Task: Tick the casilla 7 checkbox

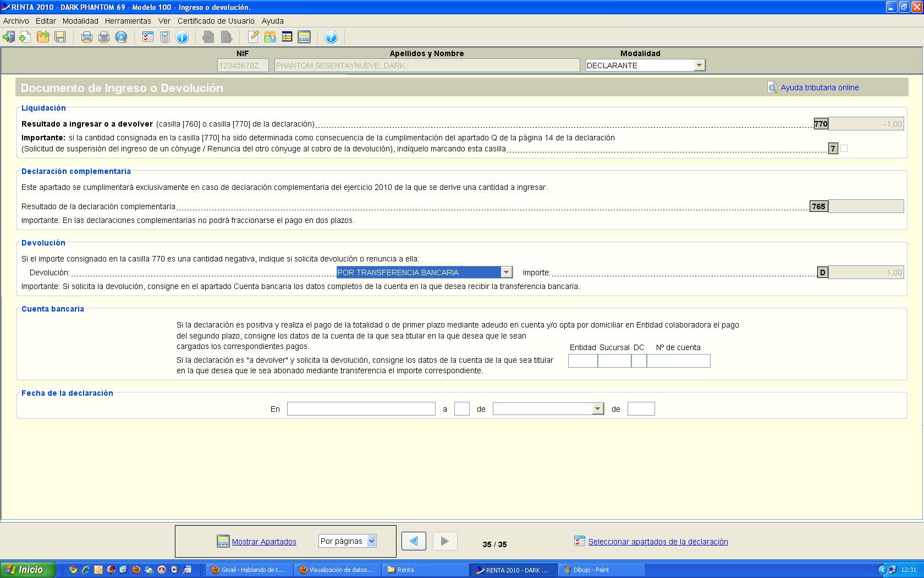Action: [844, 148]
